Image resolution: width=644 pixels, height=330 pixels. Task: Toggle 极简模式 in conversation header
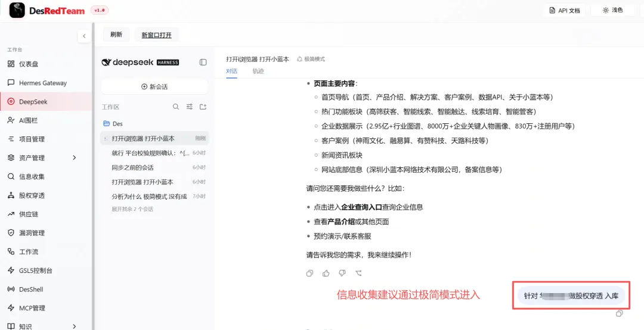(311, 59)
